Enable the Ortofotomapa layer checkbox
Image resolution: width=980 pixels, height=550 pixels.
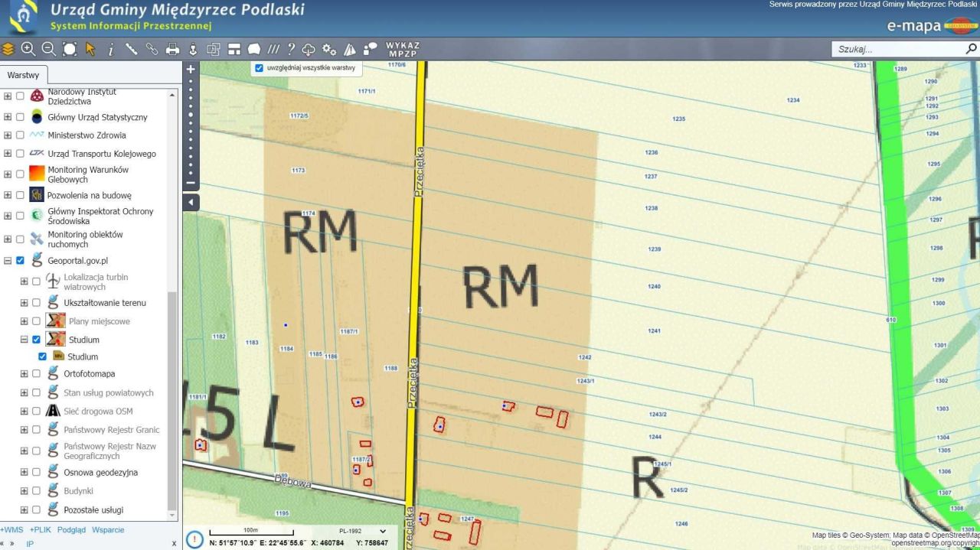click(36, 374)
